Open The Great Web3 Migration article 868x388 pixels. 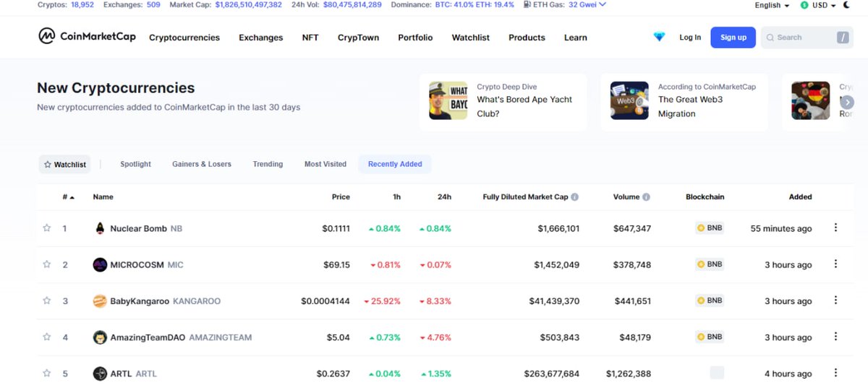pos(684,102)
